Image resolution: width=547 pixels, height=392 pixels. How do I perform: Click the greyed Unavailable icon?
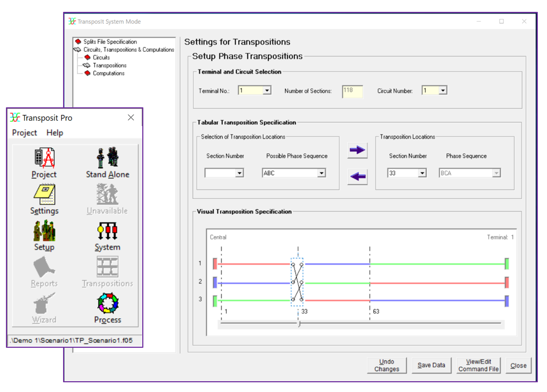tap(107, 194)
